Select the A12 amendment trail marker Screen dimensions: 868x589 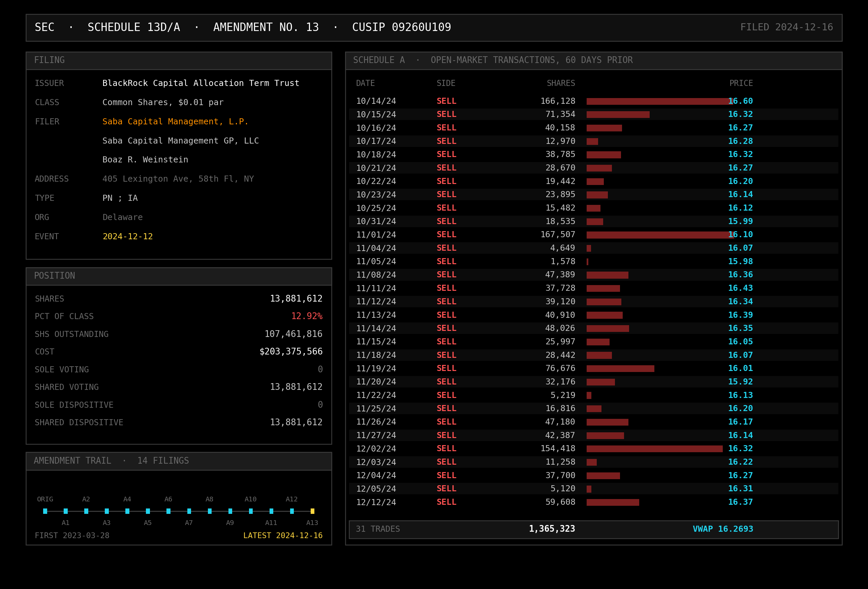292,511
